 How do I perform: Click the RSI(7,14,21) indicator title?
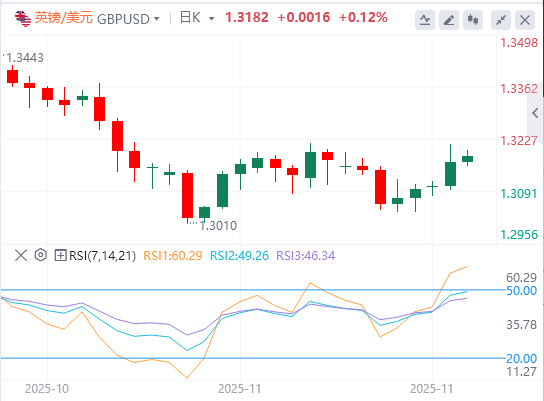click(102, 256)
